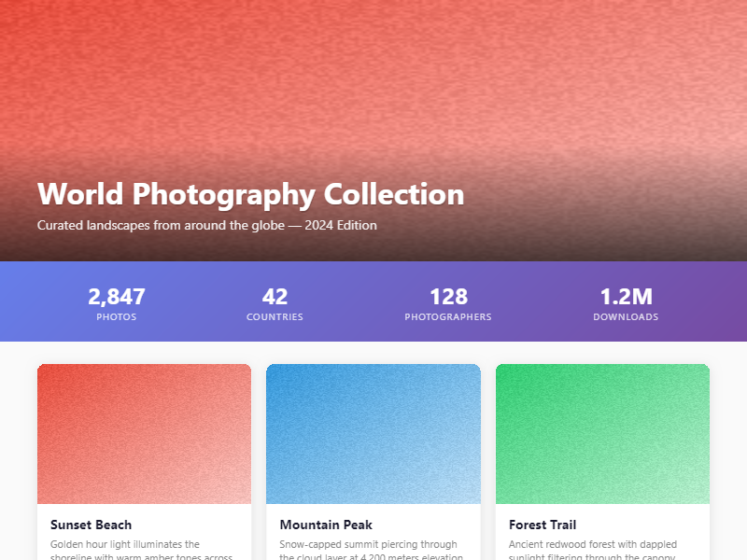Open the Sunset Beach red thumbnail
Screen dimensions: 747x560
tap(144, 434)
